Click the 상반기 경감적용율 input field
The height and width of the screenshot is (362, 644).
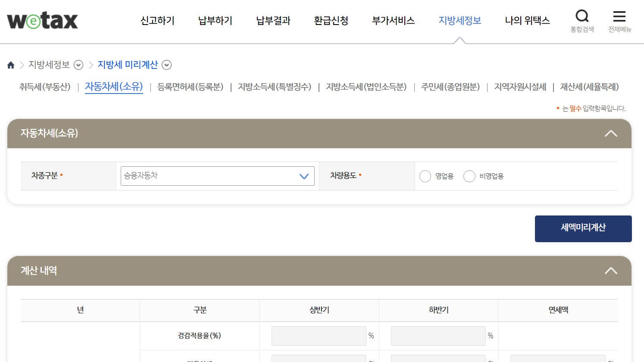click(319, 336)
